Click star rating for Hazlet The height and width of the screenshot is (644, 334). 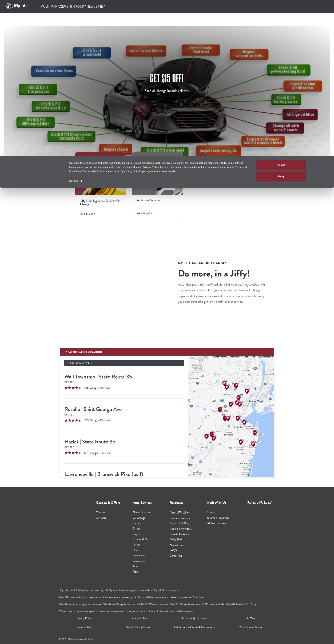click(73, 453)
